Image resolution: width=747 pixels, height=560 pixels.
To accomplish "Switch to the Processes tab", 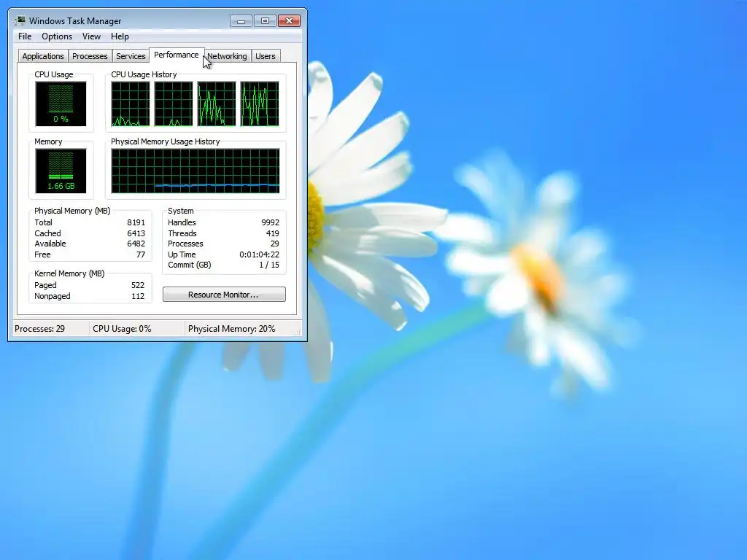I will pyautogui.click(x=90, y=56).
